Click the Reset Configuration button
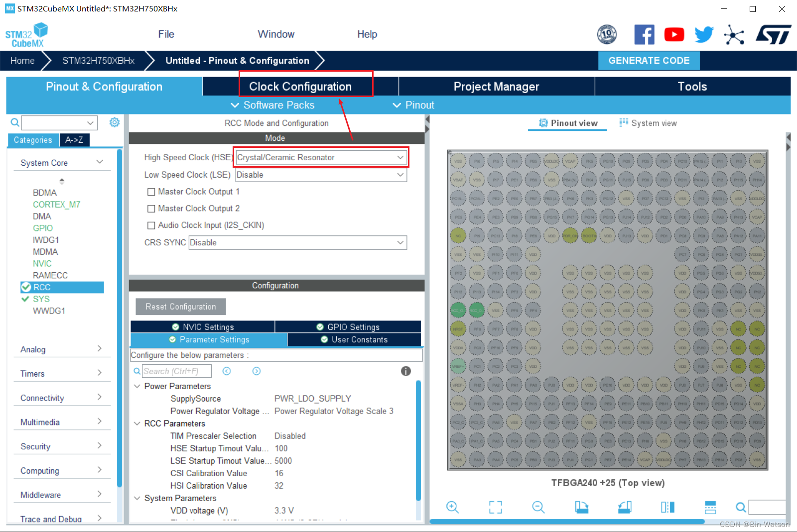This screenshot has height=532, width=797. pyautogui.click(x=181, y=307)
